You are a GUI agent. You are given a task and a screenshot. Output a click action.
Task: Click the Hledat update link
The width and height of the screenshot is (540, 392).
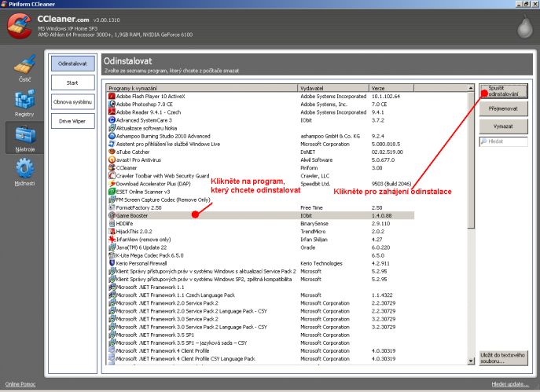tap(510, 384)
